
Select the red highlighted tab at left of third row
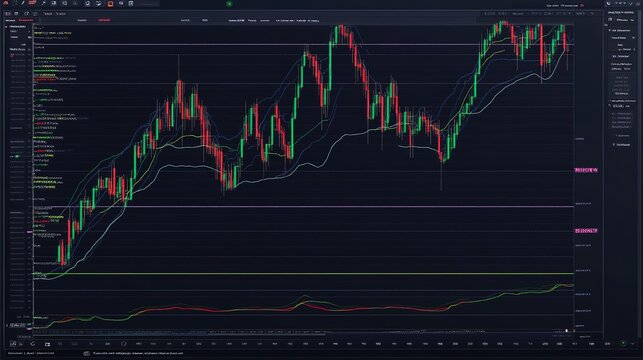pyautogui.click(x=26, y=20)
